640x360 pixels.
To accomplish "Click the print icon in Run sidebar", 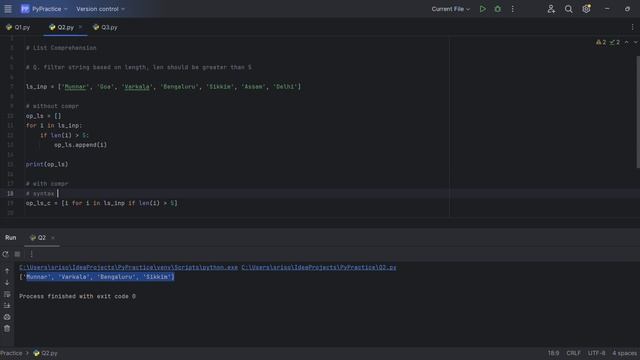I will [7, 317].
